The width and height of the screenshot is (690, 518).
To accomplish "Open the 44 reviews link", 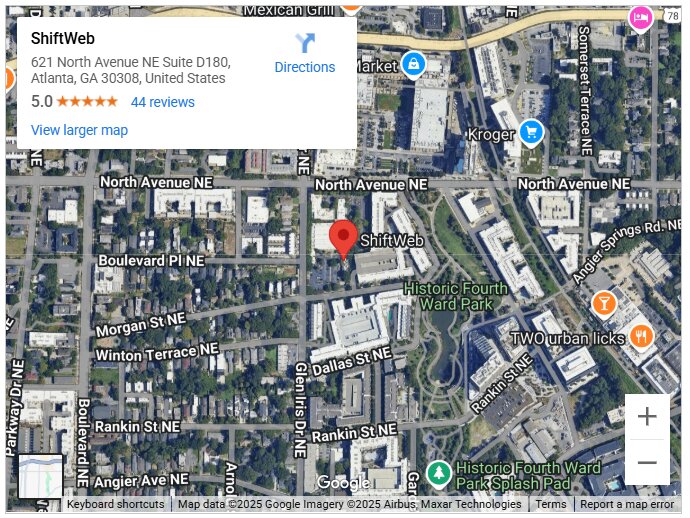I will pyautogui.click(x=163, y=102).
